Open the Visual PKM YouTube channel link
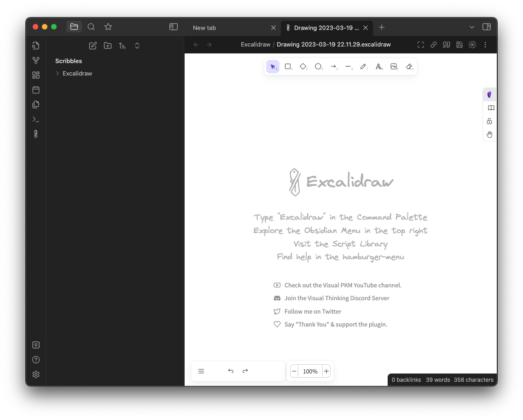 tap(343, 285)
